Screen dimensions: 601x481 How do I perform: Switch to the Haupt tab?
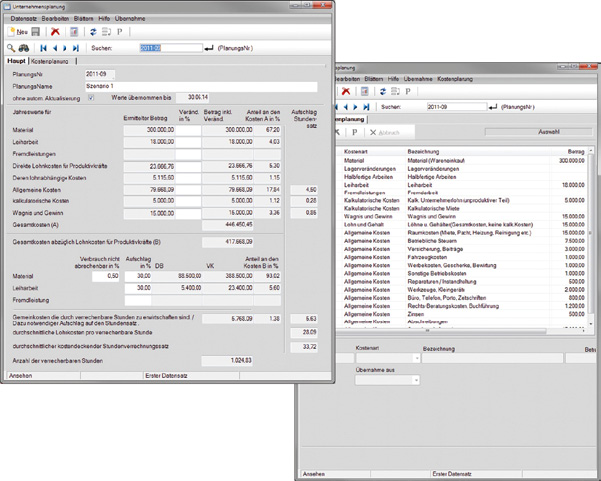click(x=16, y=61)
